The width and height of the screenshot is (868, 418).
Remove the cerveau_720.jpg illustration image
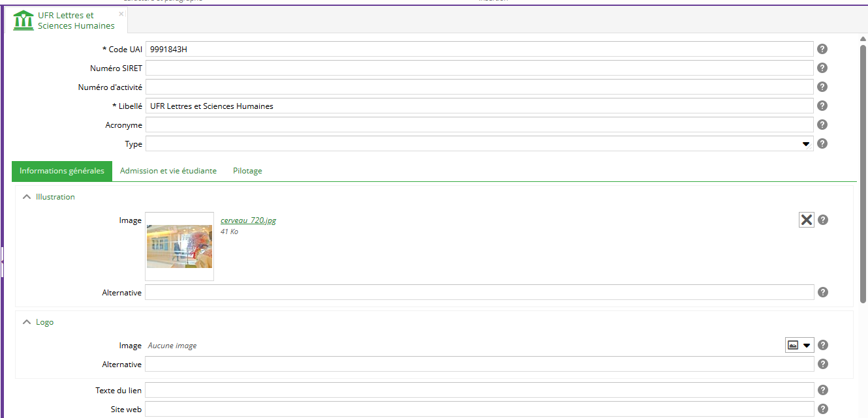point(807,220)
